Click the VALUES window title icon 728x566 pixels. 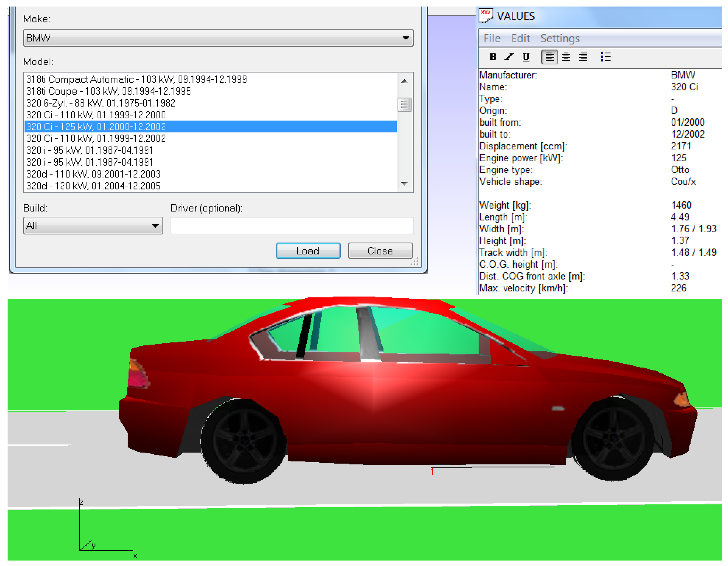tap(486, 16)
